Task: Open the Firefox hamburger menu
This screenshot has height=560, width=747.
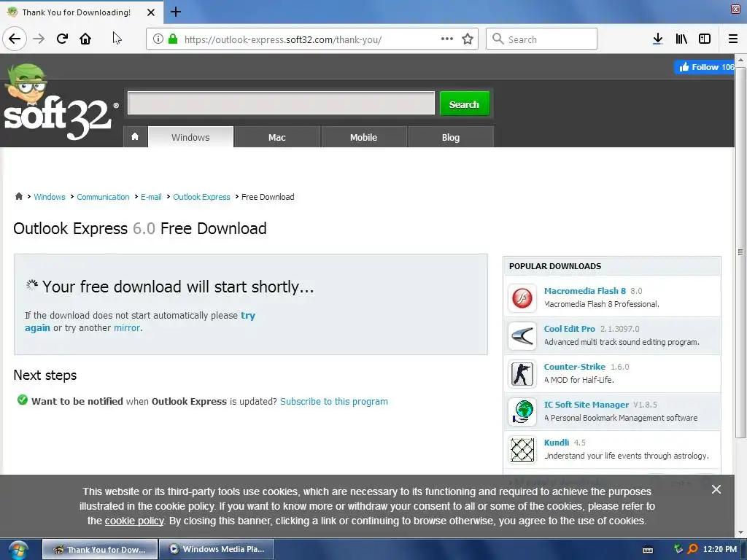Action: click(733, 39)
